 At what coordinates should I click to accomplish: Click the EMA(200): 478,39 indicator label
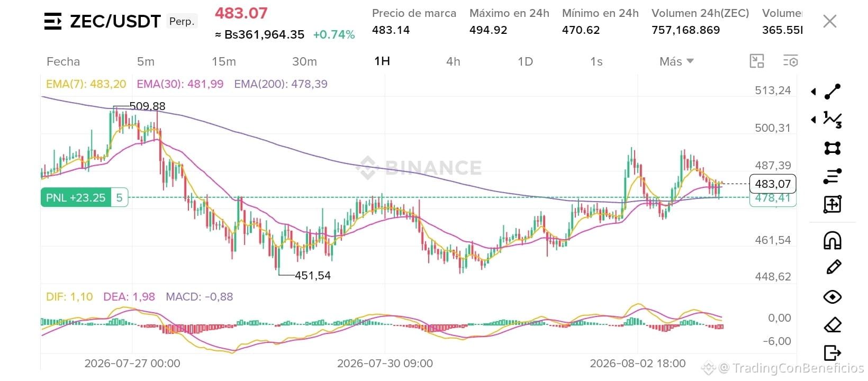coord(281,84)
